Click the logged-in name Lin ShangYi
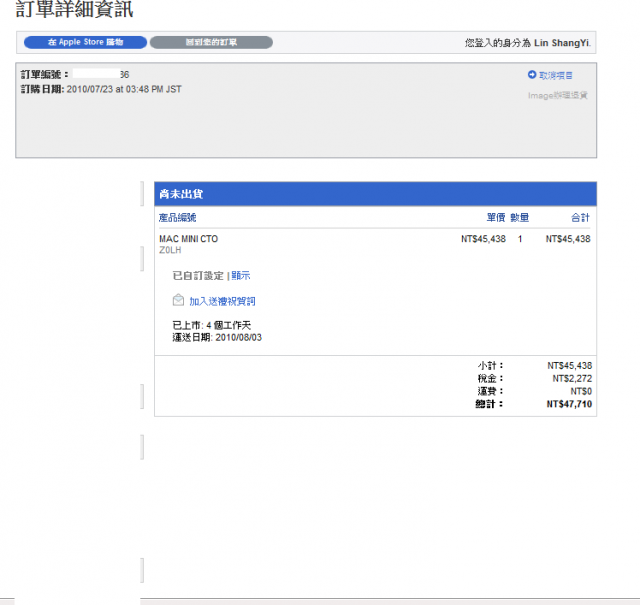The image size is (640, 605). pos(562,43)
